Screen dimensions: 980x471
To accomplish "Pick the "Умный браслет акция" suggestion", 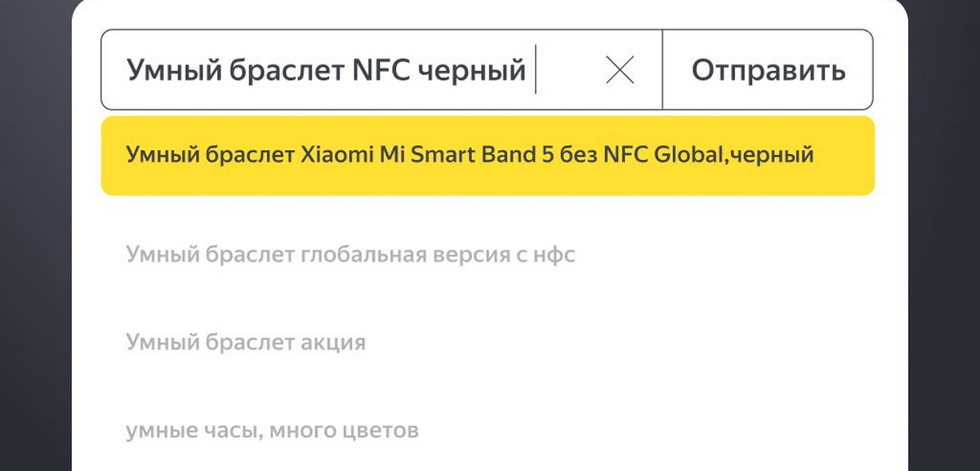I will click(x=246, y=342).
